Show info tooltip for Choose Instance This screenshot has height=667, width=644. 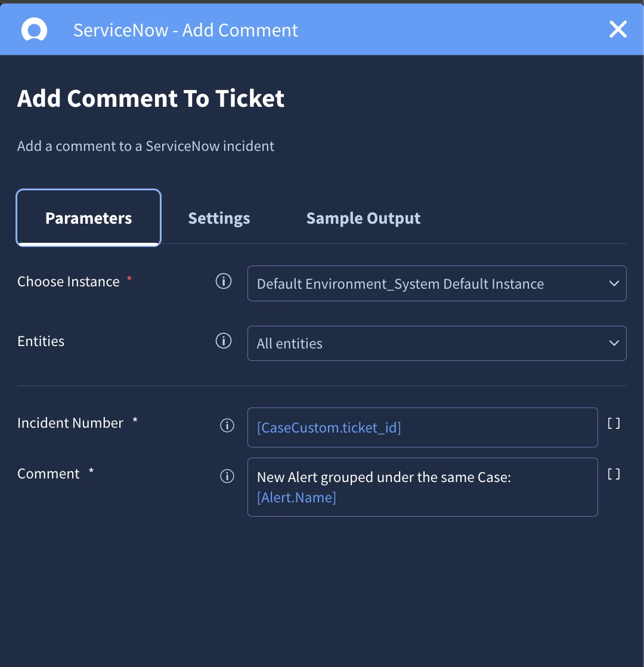pos(224,281)
